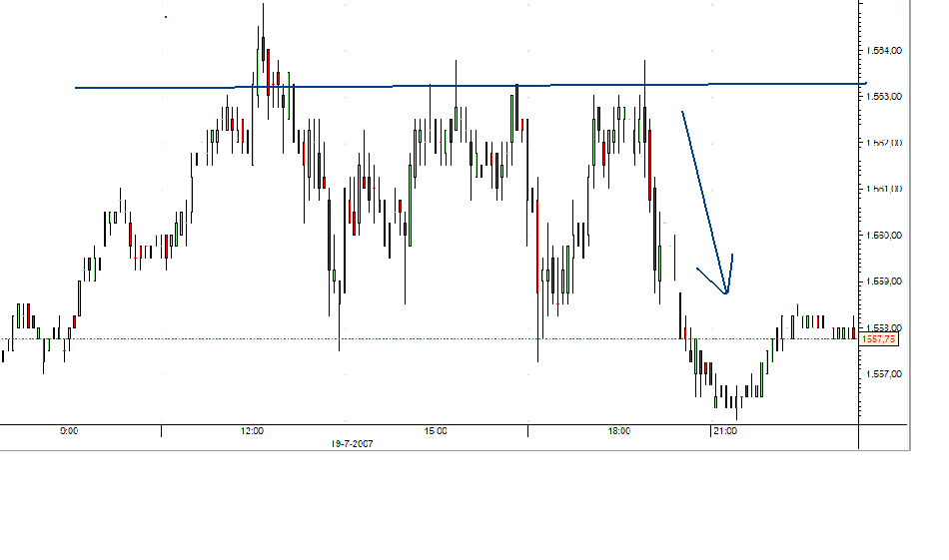949x560 pixels.
Task: Select the 18:00 time axis label
Action: (x=618, y=431)
